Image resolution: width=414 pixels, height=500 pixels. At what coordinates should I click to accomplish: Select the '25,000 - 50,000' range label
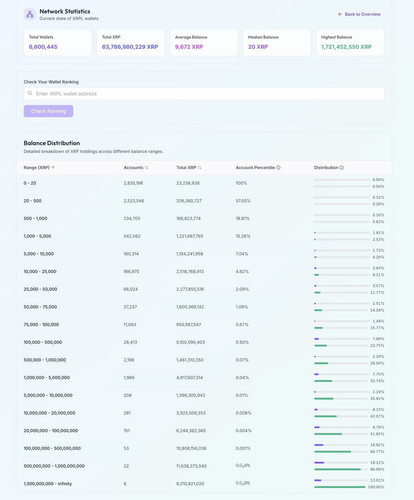[x=40, y=289]
